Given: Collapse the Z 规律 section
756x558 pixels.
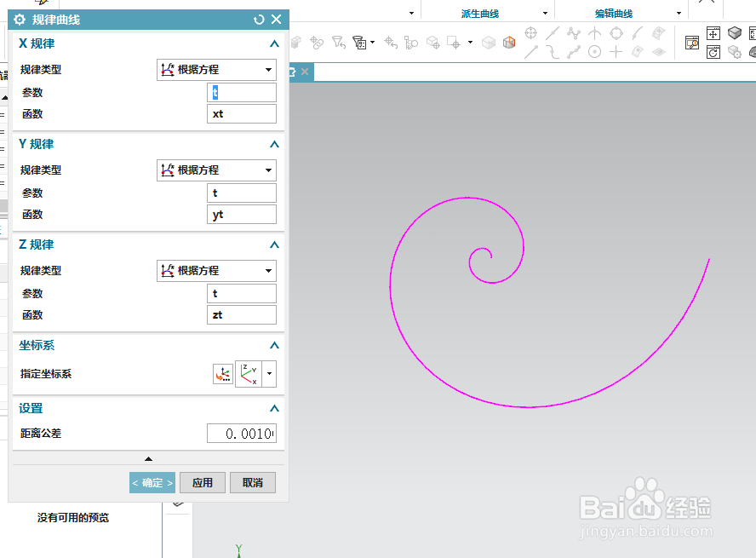Looking at the screenshot, I should point(274,245).
